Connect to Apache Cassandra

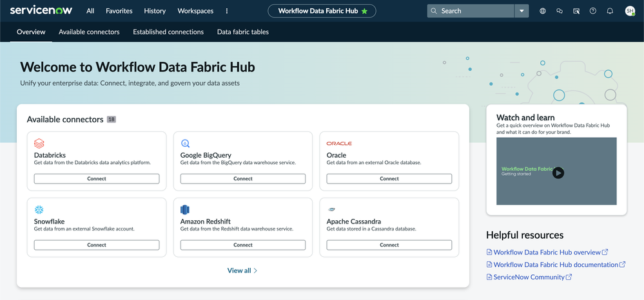(x=389, y=245)
